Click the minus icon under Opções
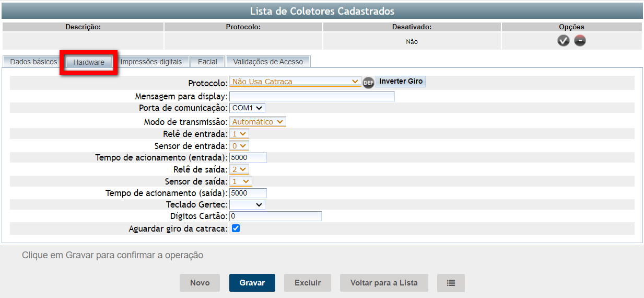Viewport: 644px width, 298px height. point(580,41)
